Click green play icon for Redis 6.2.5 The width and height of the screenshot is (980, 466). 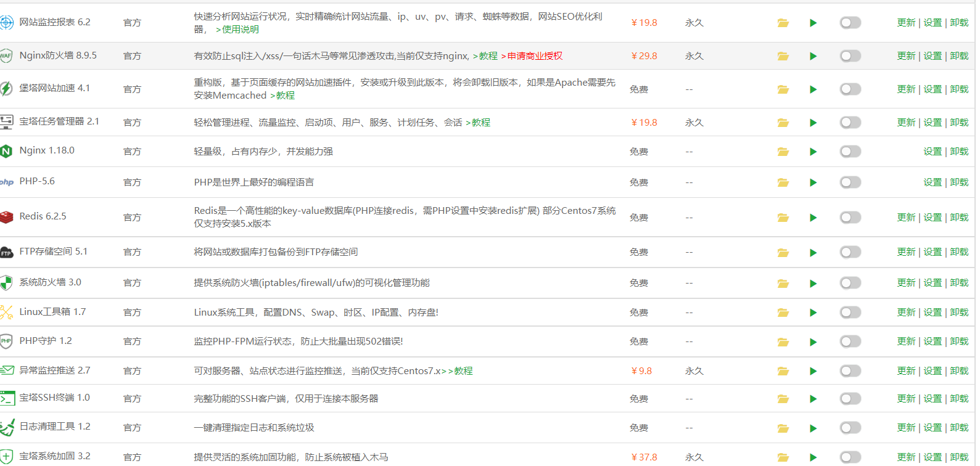pos(813,218)
